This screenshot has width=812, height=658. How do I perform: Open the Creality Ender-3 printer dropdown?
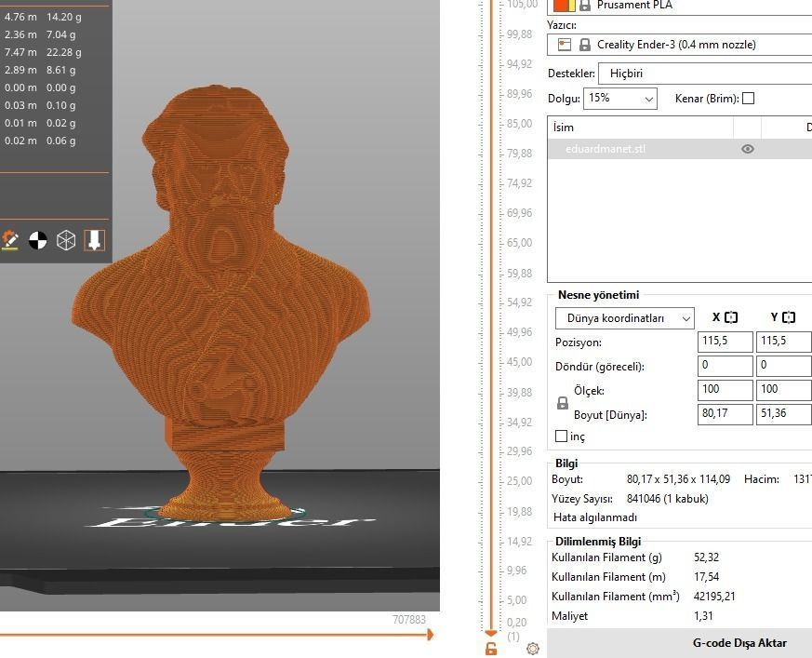(679, 45)
